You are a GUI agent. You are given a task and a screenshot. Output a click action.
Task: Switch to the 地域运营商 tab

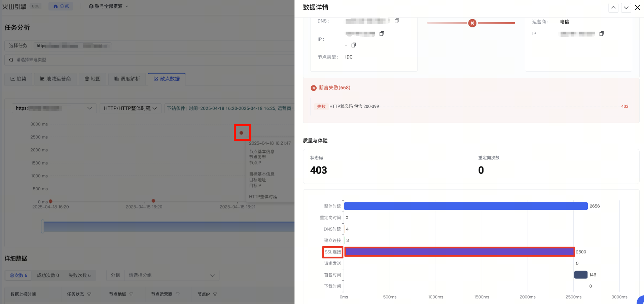tap(55, 79)
